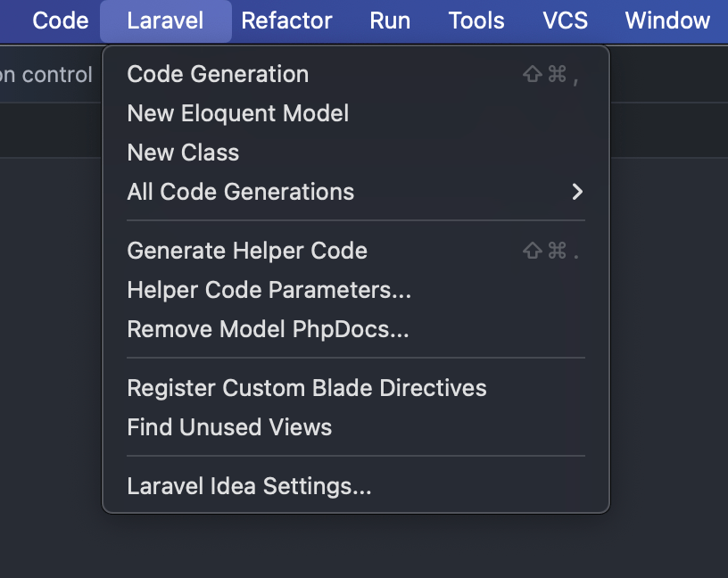Run Find Unused Views

click(x=229, y=427)
